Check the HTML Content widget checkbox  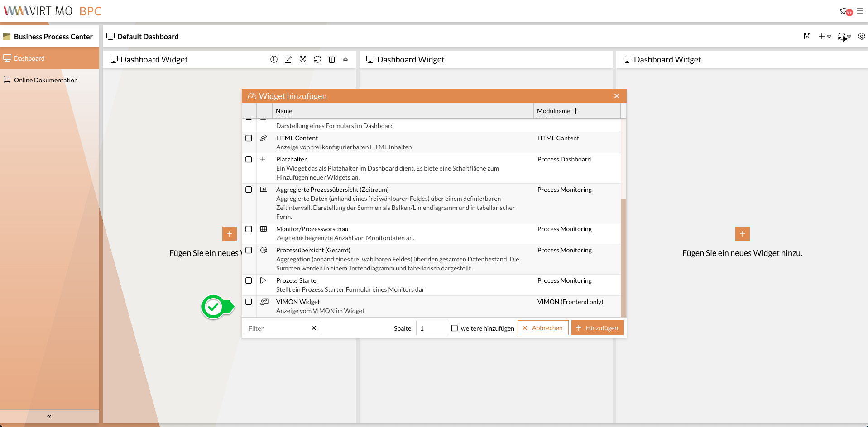[x=249, y=138]
